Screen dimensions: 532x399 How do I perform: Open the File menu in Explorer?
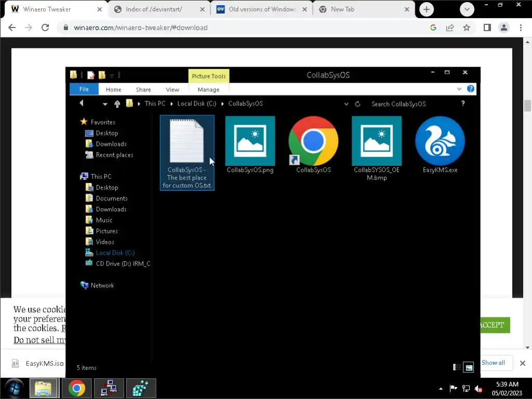tap(84, 89)
